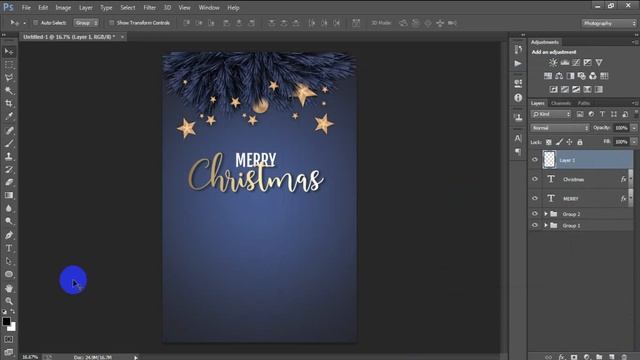Select the Clone Stamp tool
The height and width of the screenshot is (360, 640).
[x=9, y=156]
